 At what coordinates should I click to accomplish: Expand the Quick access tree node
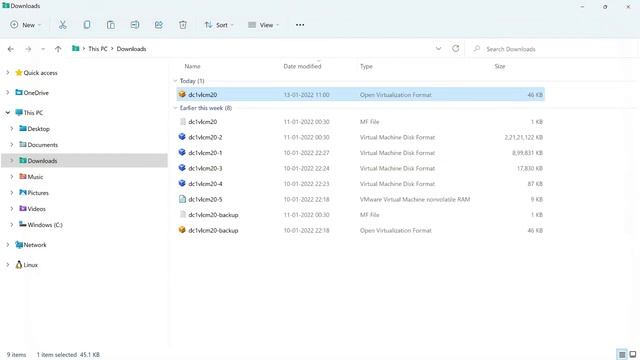tap(8, 73)
